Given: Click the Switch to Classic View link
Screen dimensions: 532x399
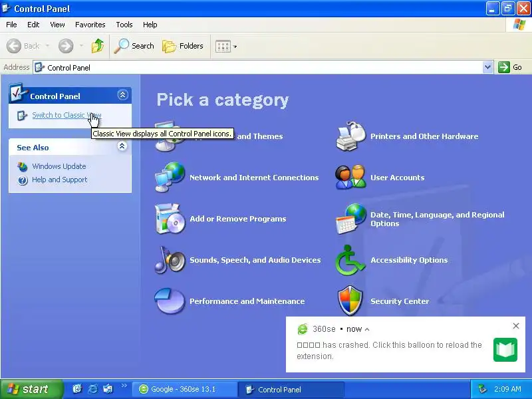Looking at the screenshot, I should pyautogui.click(x=66, y=115).
